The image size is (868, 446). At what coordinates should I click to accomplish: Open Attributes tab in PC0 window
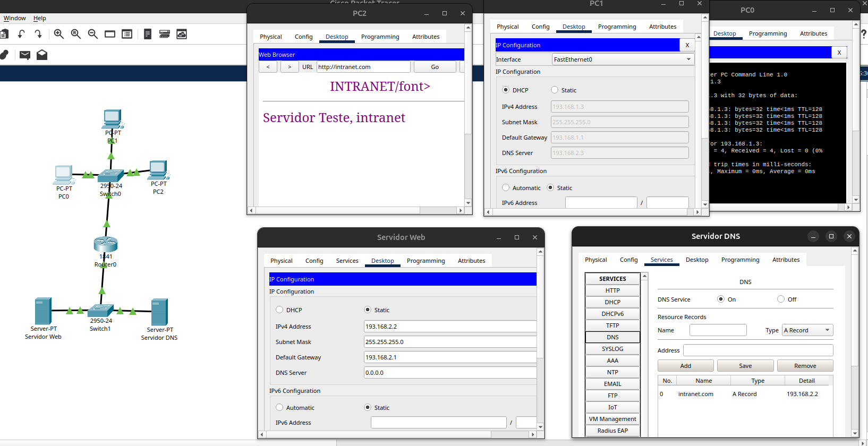pyautogui.click(x=814, y=33)
